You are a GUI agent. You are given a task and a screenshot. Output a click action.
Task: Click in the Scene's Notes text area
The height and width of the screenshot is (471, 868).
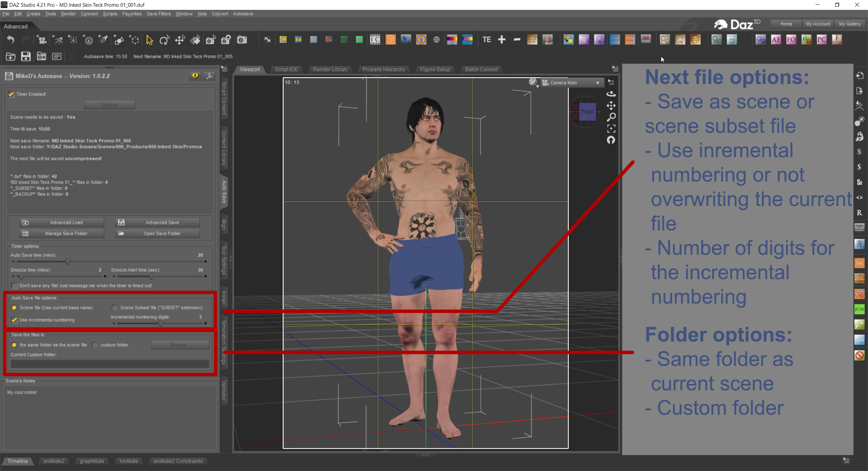coord(110,417)
